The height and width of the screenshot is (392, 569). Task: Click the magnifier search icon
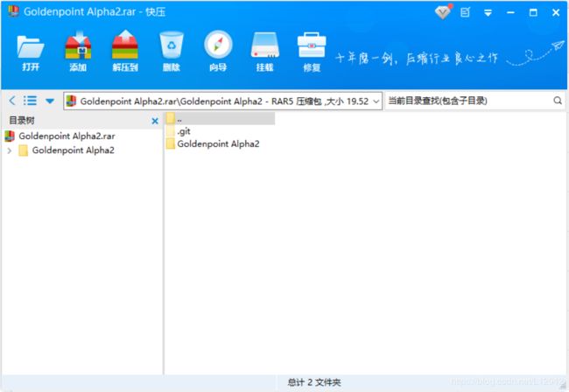point(558,101)
